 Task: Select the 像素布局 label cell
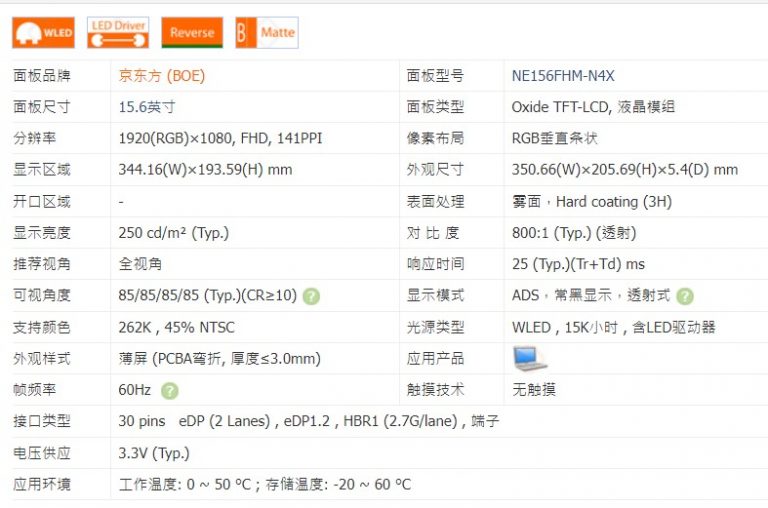click(435, 139)
